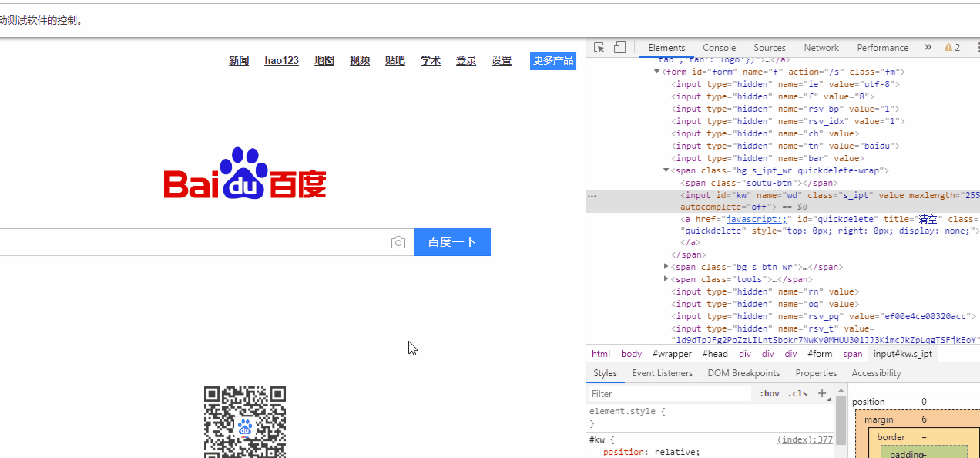The image size is (980, 458).
Task: Toggle the .cls class editor button
Action: pos(797,393)
